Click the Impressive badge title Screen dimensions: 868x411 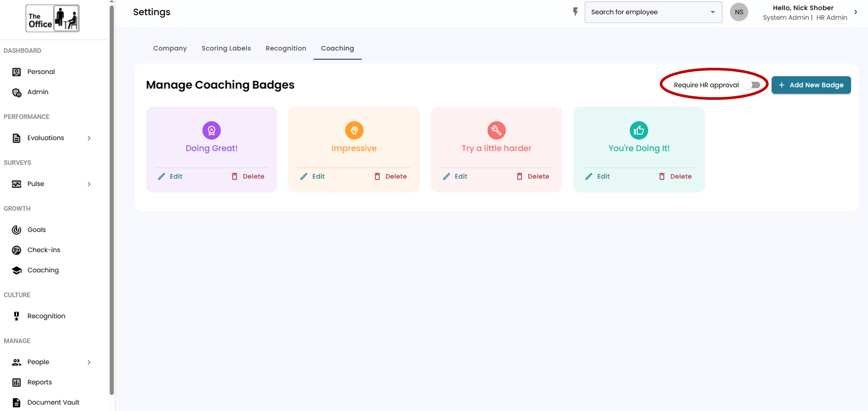354,148
